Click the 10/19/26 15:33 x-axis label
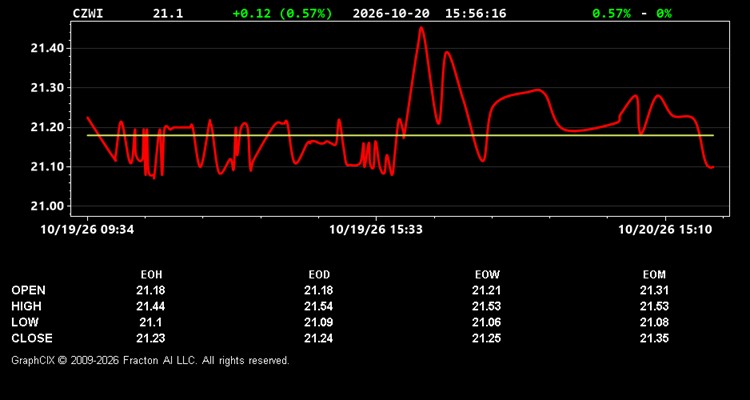750x400 pixels. [x=376, y=230]
